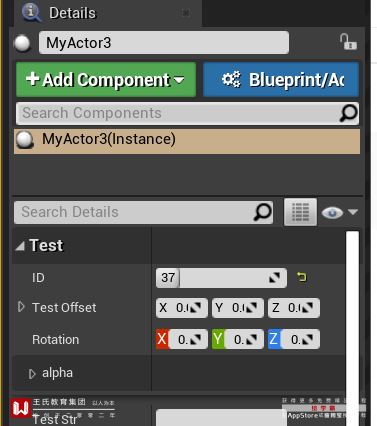Click the sphere icon beside the MyActor3 name field
The height and width of the screenshot is (426, 377).
click(x=22, y=43)
